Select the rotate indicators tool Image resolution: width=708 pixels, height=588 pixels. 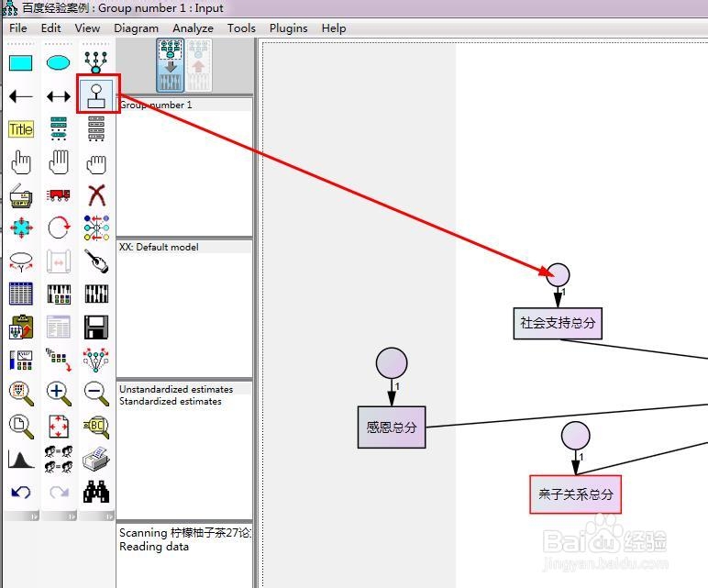tap(59, 227)
